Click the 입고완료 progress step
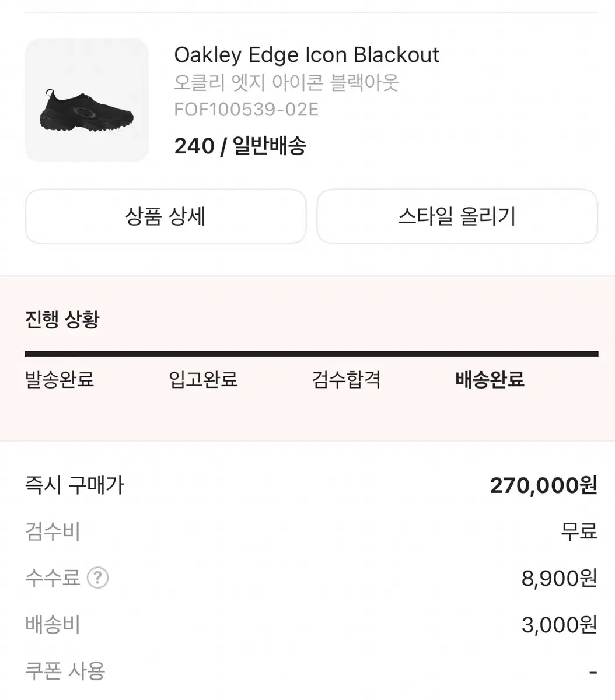 click(x=203, y=380)
